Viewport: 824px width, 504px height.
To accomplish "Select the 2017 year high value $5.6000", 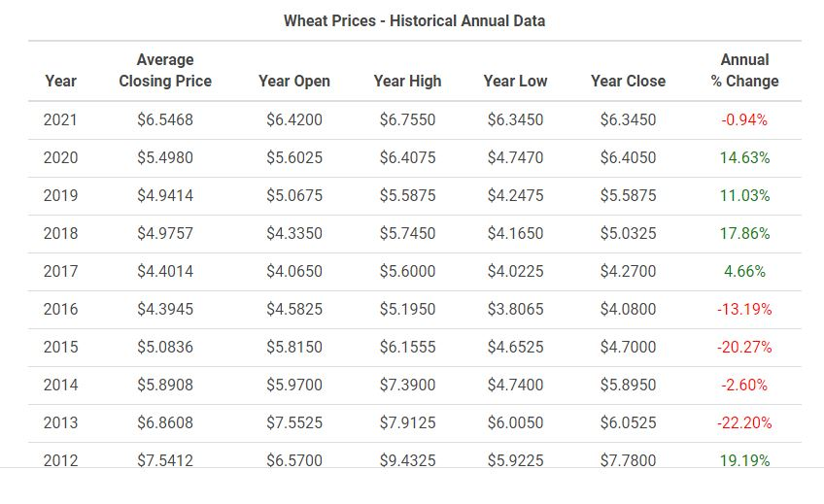I will [407, 272].
